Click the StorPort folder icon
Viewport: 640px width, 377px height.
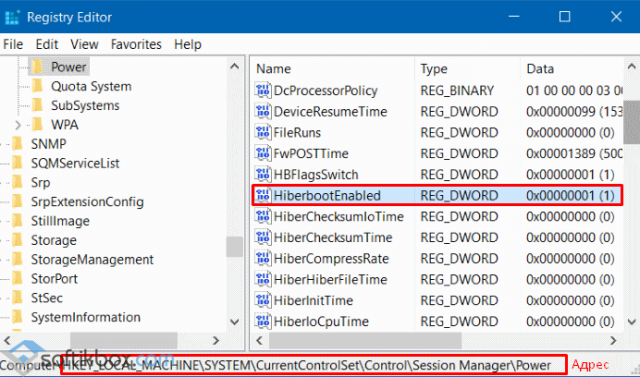(x=18, y=278)
